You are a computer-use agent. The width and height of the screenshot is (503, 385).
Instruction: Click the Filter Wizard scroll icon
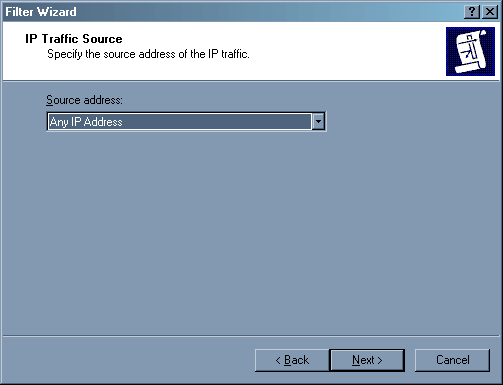pos(470,51)
